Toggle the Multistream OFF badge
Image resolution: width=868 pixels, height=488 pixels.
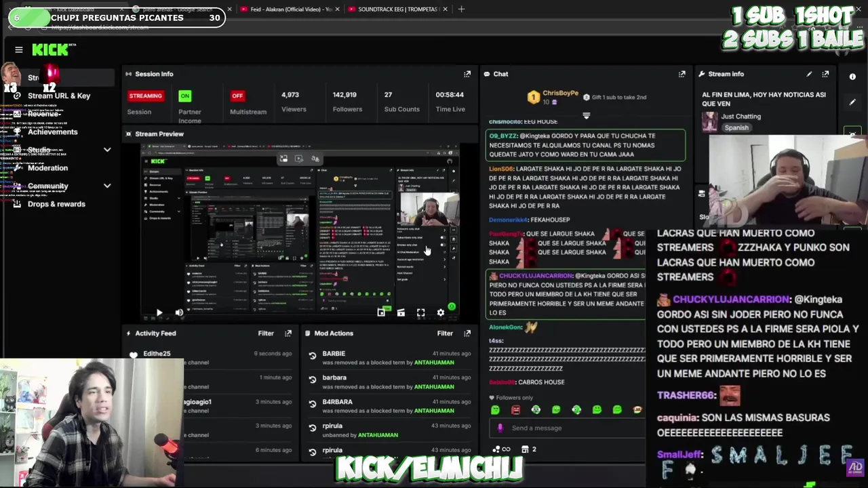pos(237,96)
